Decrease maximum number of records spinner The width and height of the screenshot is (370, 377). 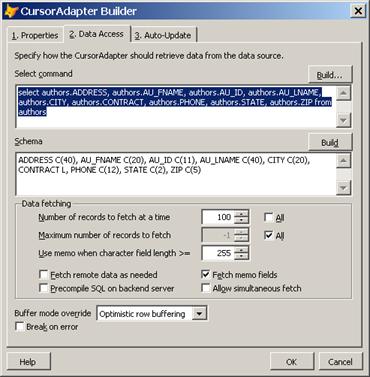(241, 239)
